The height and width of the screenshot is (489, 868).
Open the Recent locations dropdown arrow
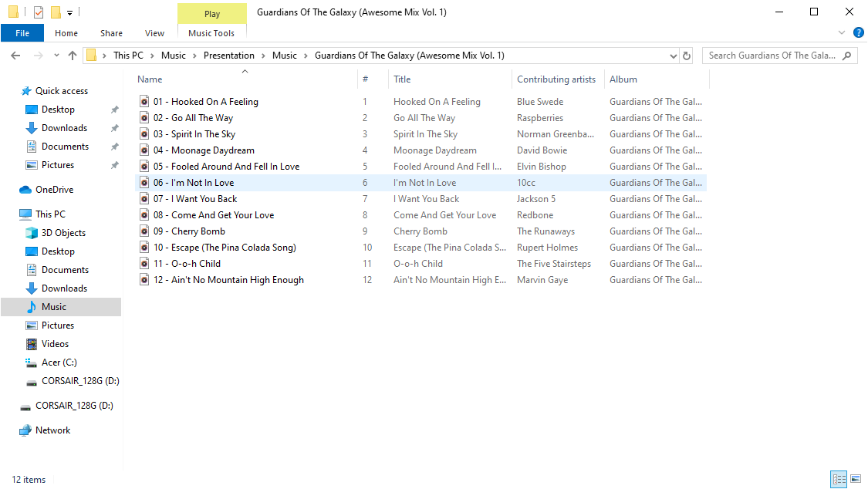click(56, 56)
